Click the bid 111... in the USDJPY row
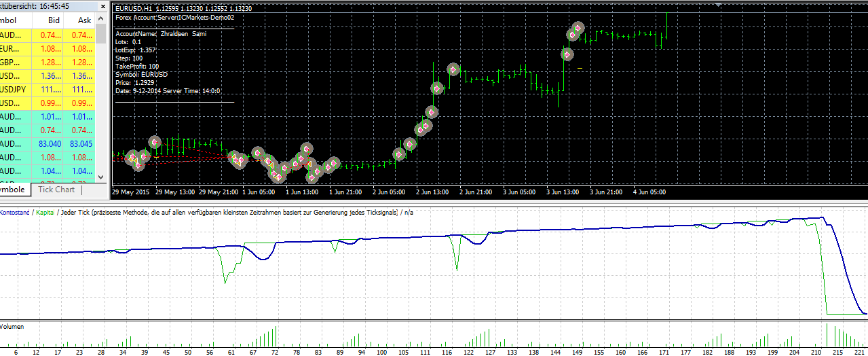 point(51,90)
